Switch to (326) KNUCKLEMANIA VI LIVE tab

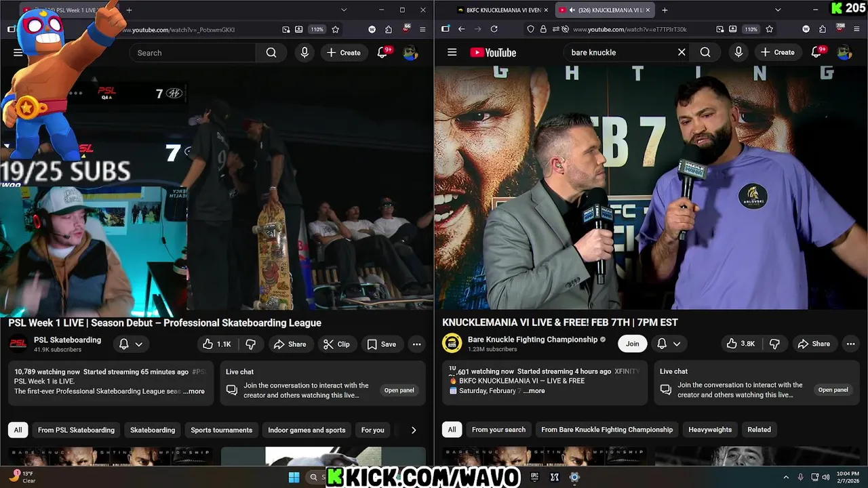coord(606,10)
